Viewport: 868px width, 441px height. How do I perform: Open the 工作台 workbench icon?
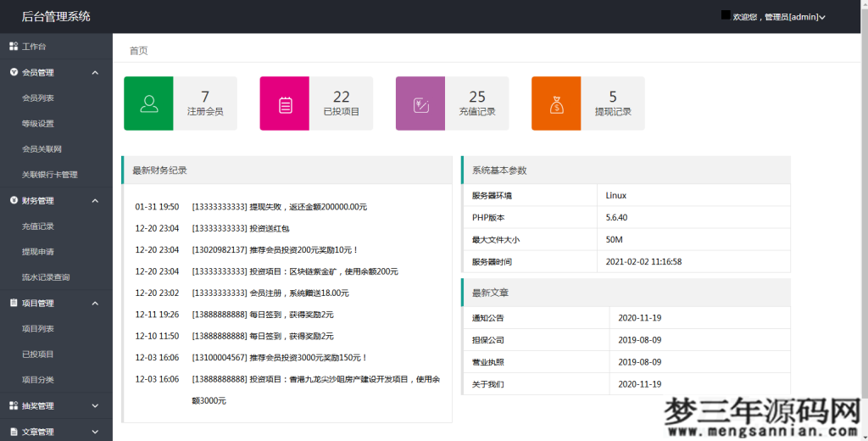[x=14, y=47]
